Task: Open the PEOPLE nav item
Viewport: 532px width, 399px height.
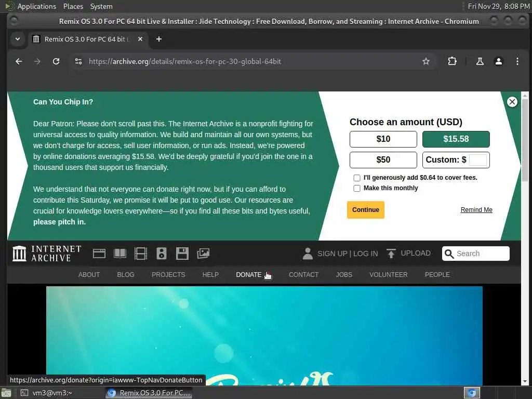Action: coord(437,275)
